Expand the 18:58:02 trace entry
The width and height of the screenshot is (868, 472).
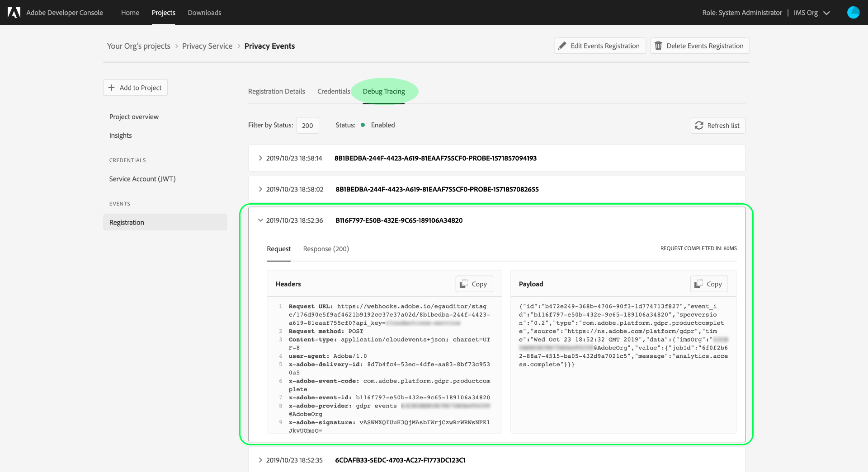pos(260,189)
